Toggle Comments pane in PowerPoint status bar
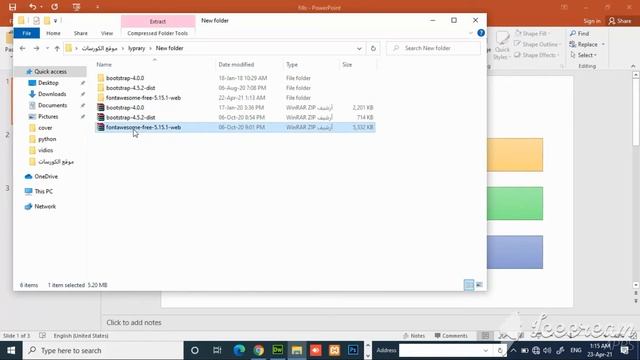Screen dimensions: 640x360 click(451, 336)
